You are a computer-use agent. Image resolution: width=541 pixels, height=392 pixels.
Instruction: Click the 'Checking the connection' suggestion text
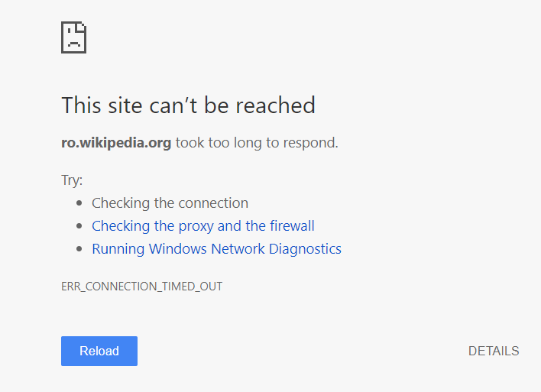(170, 203)
